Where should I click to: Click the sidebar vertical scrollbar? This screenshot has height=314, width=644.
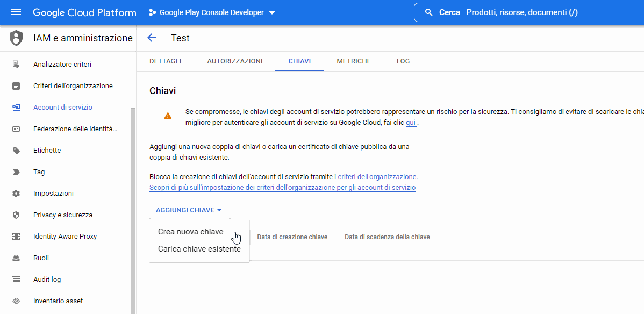(x=133, y=210)
